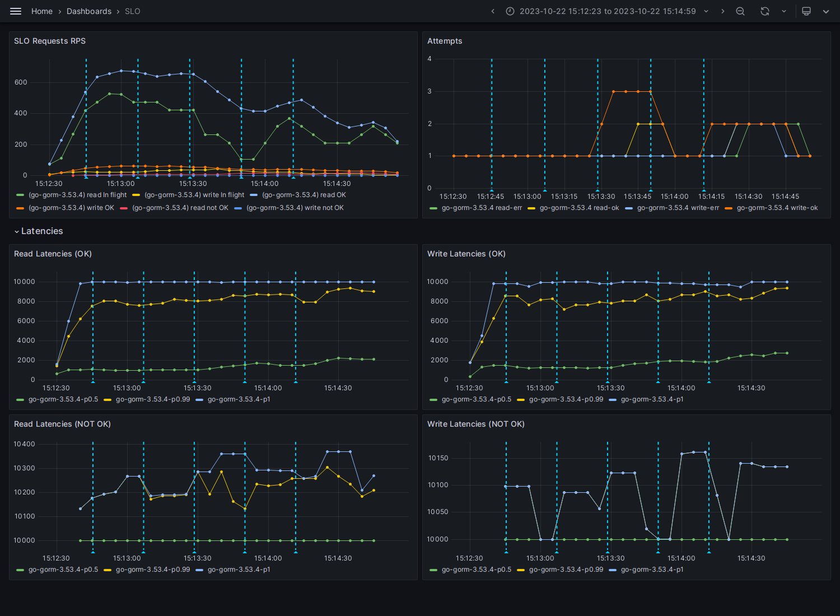Refresh the dashboard
The width and height of the screenshot is (840, 616).
coord(765,11)
